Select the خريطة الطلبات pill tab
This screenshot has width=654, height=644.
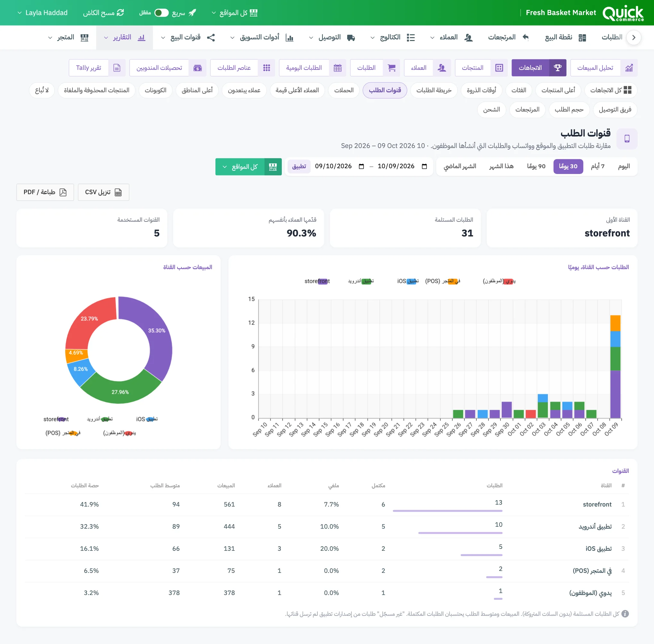(x=434, y=90)
